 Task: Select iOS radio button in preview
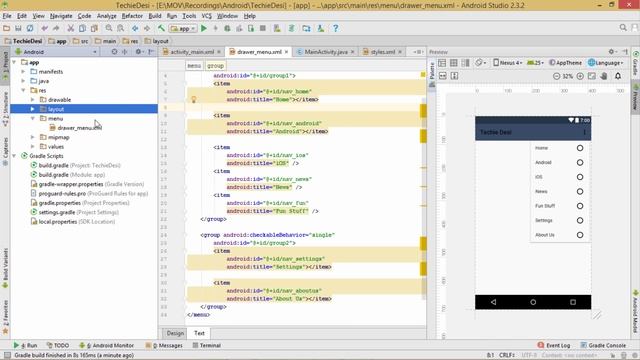point(580,177)
